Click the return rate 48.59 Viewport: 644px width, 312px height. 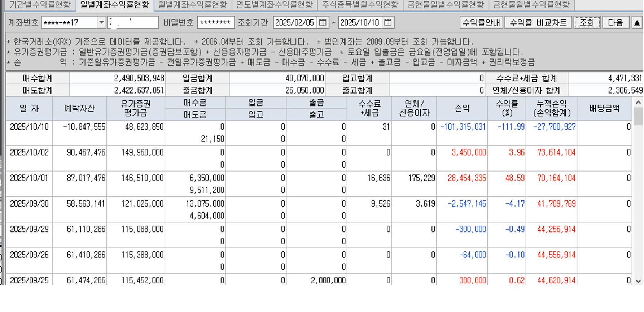(x=515, y=178)
